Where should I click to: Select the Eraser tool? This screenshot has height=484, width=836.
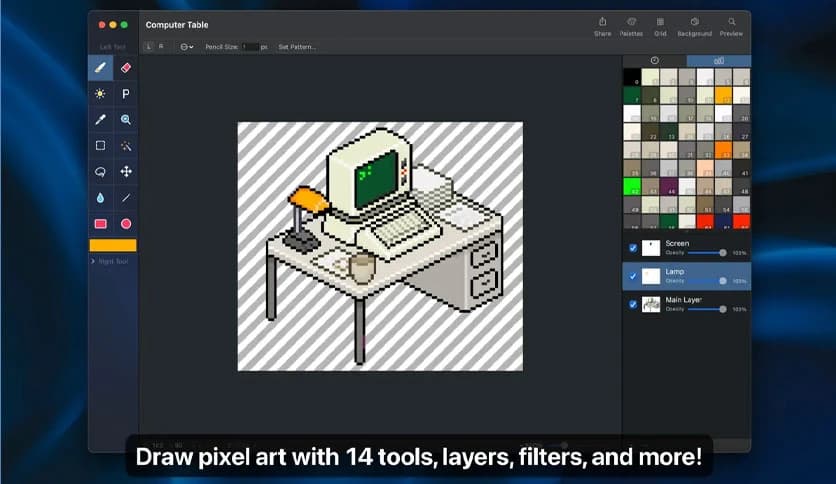(126, 68)
